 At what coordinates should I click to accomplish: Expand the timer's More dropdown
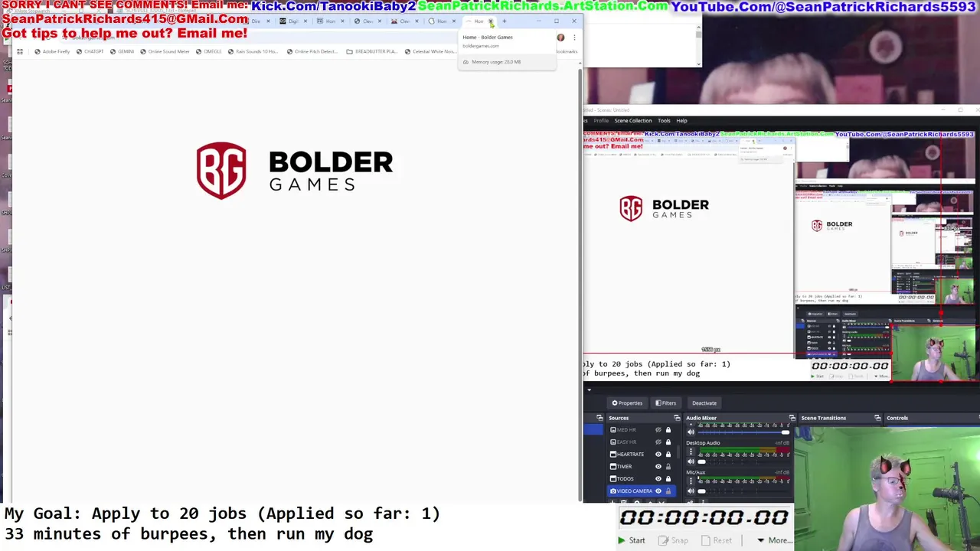click(x=774, y=540)
